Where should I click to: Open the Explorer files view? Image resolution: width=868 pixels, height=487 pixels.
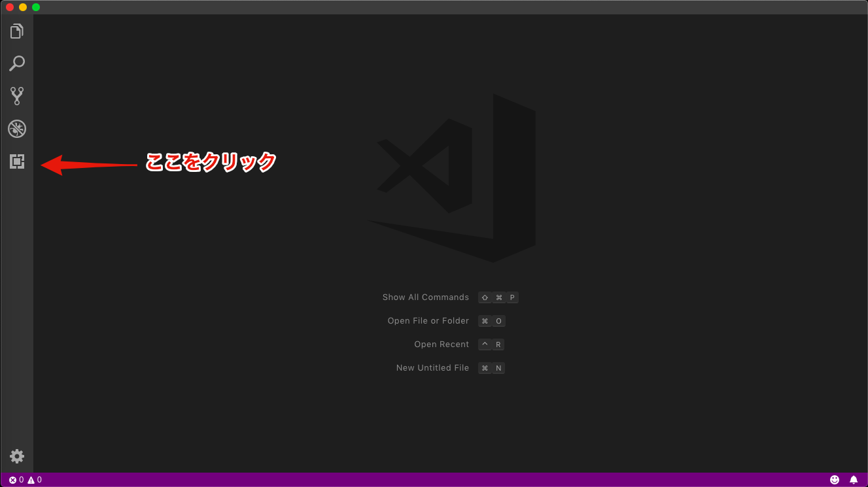[x=17, y=31]
